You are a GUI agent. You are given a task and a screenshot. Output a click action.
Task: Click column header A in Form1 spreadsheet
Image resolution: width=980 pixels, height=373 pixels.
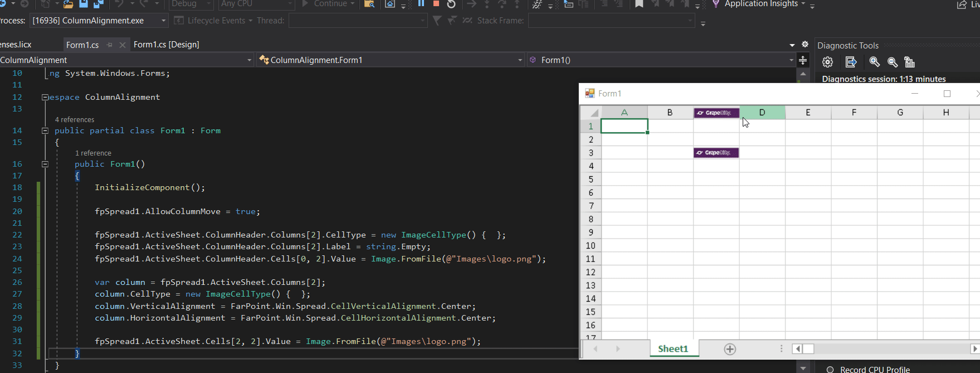click(x=625, y=113)
